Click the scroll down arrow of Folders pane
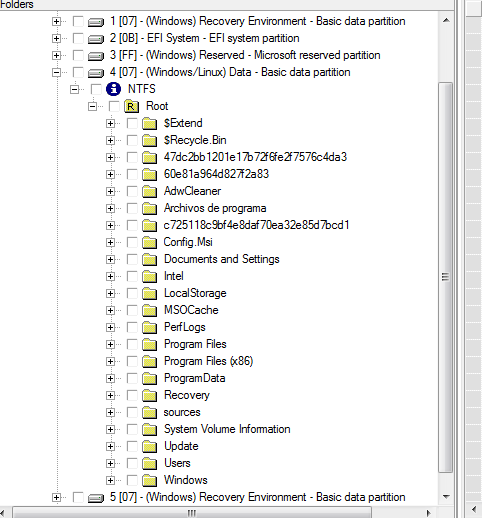Screen dimensions: 482x518 coord(446,497)
